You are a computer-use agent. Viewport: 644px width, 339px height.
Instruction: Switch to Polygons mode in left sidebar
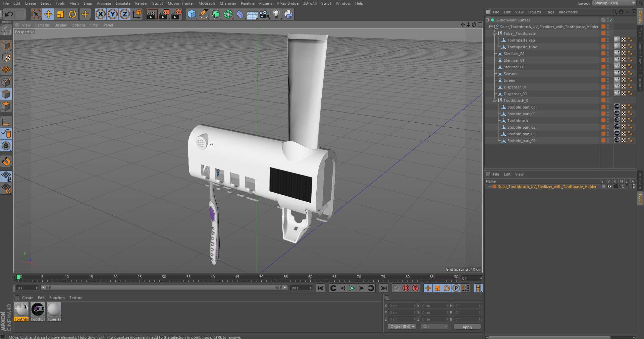[x=6, y=107]
